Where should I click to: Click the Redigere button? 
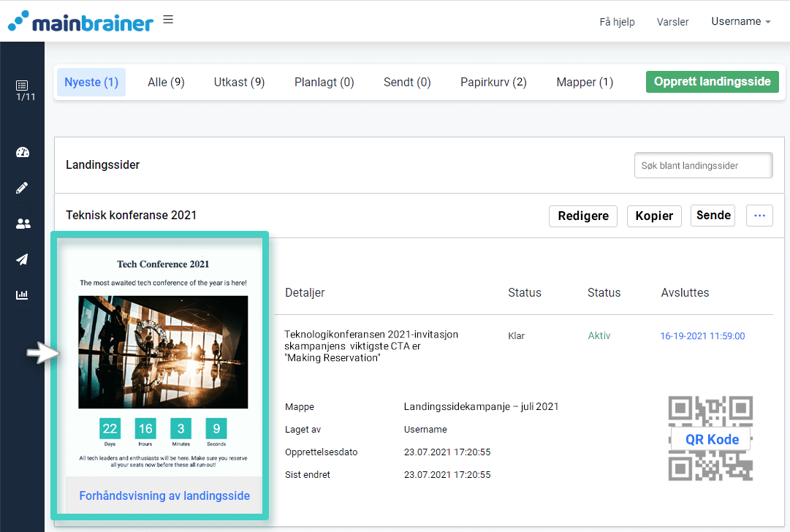coord(583,216)
